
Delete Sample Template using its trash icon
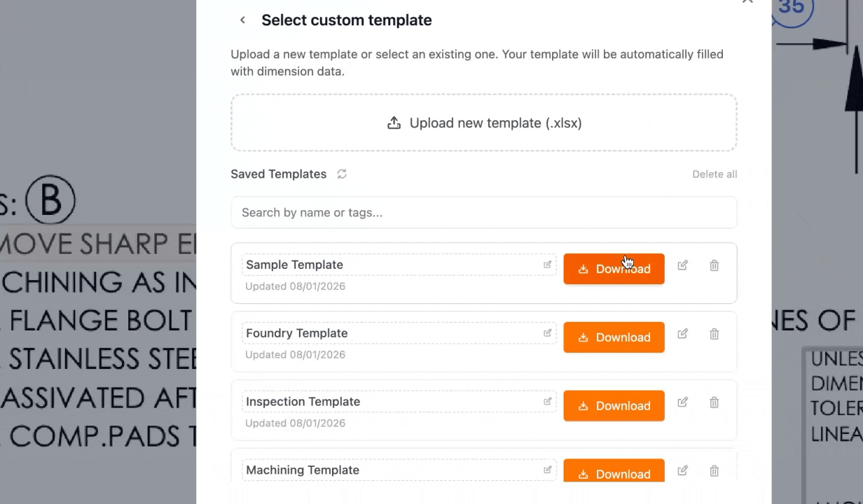(714, 265)
